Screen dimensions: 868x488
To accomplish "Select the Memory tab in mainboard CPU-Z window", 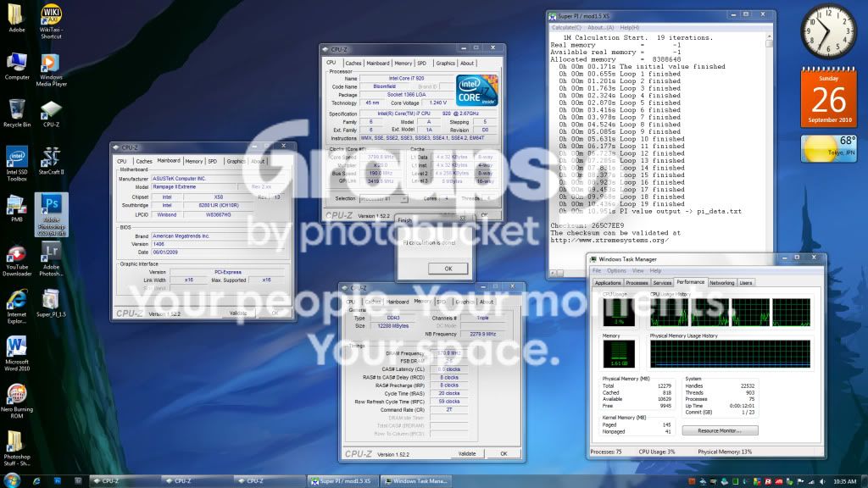I will click(194, 162).
